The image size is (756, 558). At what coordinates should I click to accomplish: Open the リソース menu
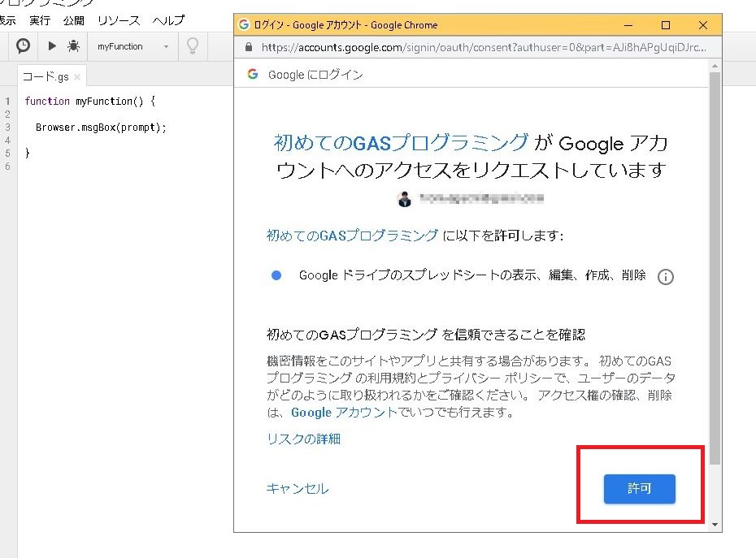(x=119, y=20)
